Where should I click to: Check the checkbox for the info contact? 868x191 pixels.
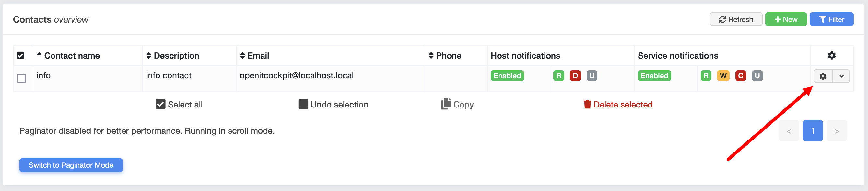pyautogui.click(x=21, y=78)
